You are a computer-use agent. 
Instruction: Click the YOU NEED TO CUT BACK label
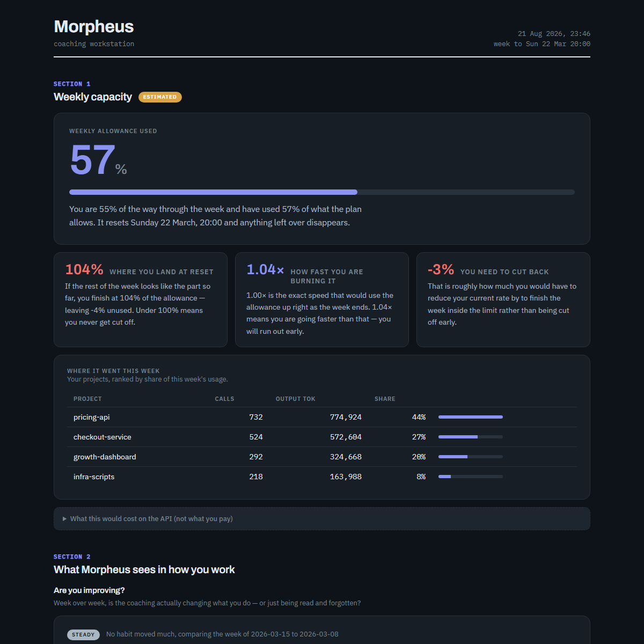point(504,272)
